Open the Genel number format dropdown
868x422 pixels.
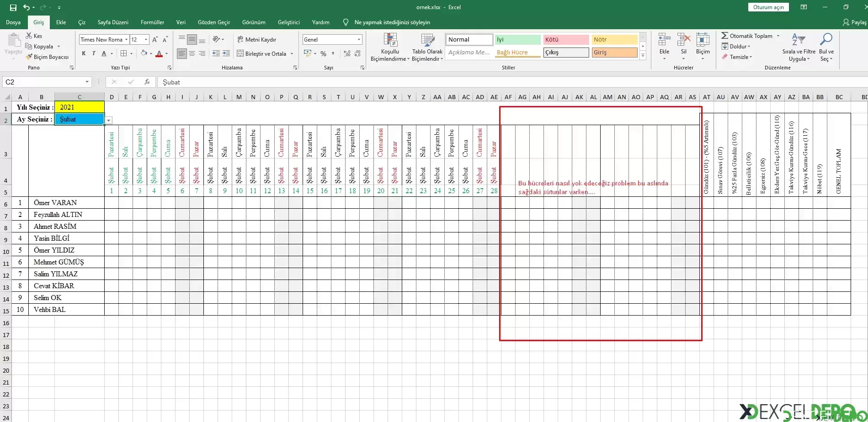pos(359,40)
